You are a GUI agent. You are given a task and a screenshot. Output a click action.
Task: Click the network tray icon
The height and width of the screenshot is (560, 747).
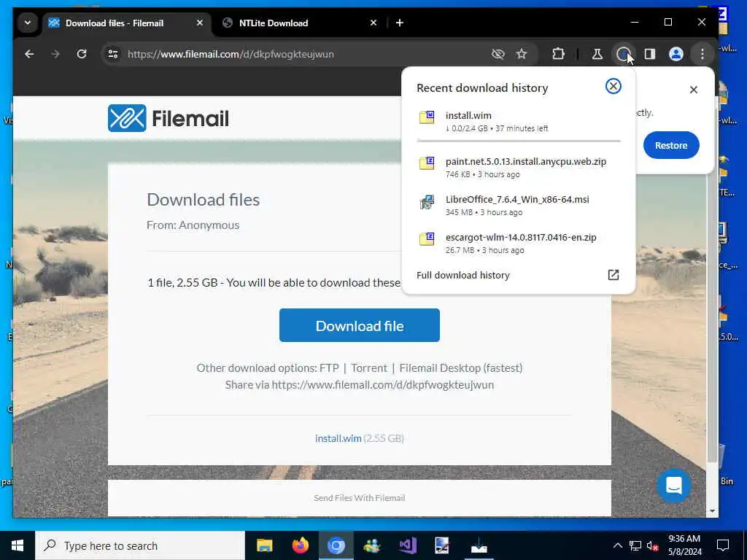(635, 545)
